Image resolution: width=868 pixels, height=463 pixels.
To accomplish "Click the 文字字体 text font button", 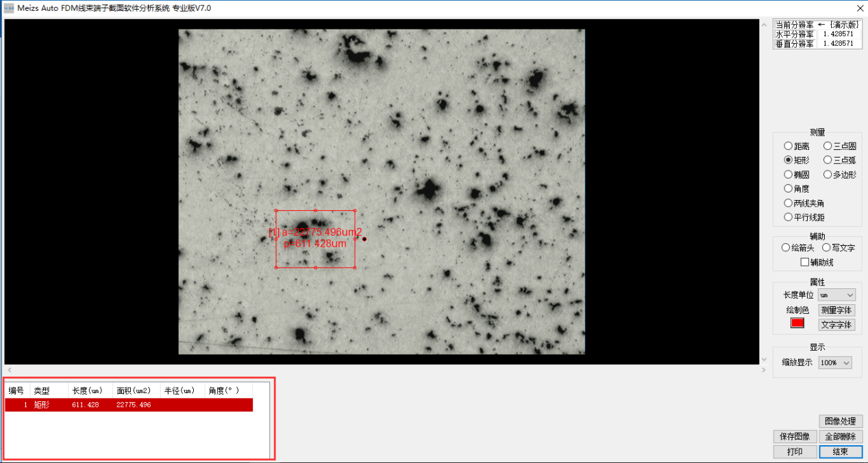I will (836, 325).
